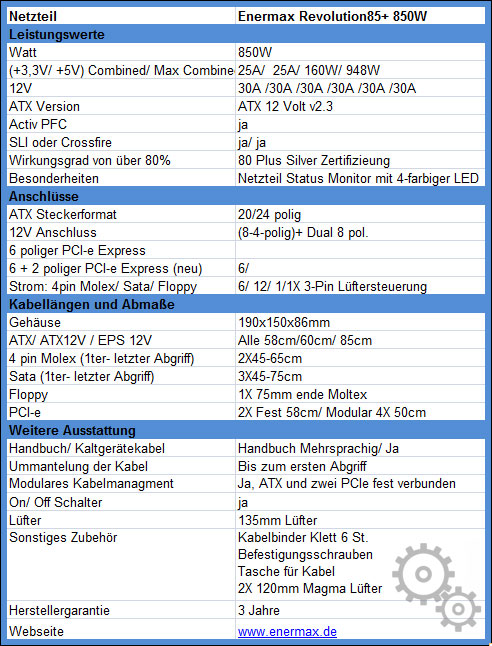Select the 3 Jahre warranty cell
This screenshot has height=646, width=492.
361,610
